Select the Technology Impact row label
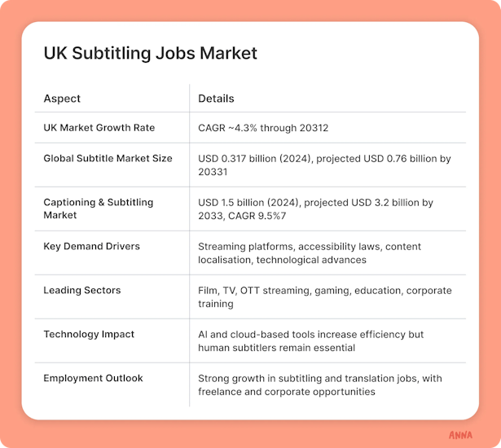The image size is (501, 448). coord(89,334)
